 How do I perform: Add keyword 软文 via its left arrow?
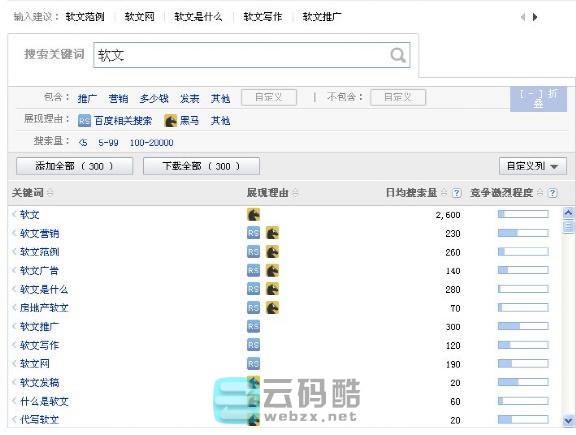(x=15, y=214)
